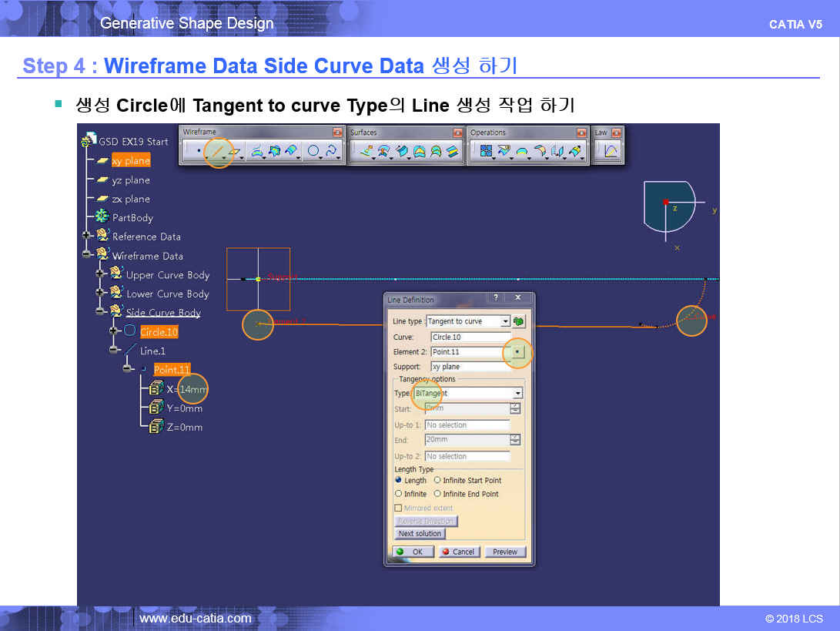Click the Next solution button

coord(420,534)
